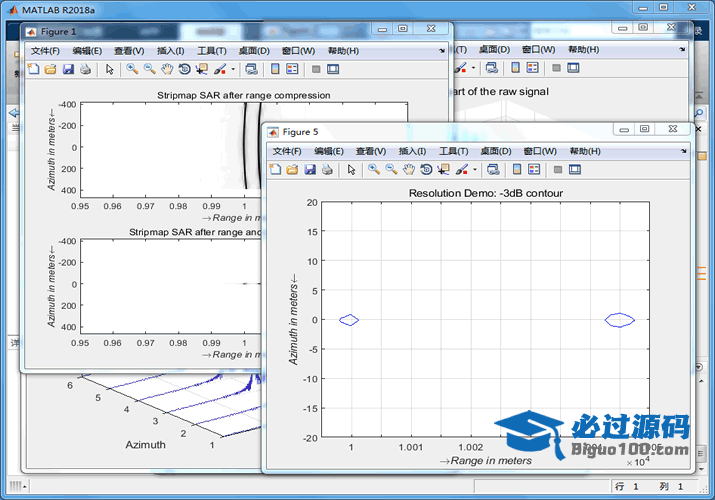This screenshot has width=715, height=500.
Task: Click Insert Colorbar button in Figure 5
Action: point(515,170)
